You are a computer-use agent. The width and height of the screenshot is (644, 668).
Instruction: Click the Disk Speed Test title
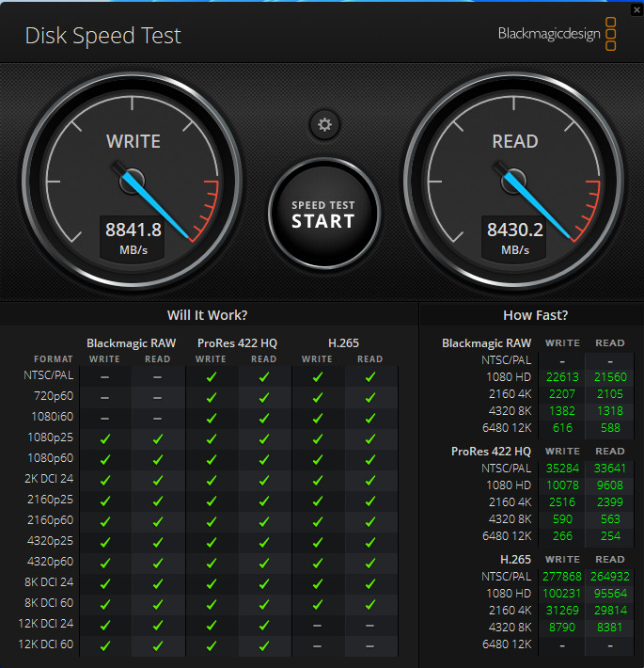click(103, 36)
